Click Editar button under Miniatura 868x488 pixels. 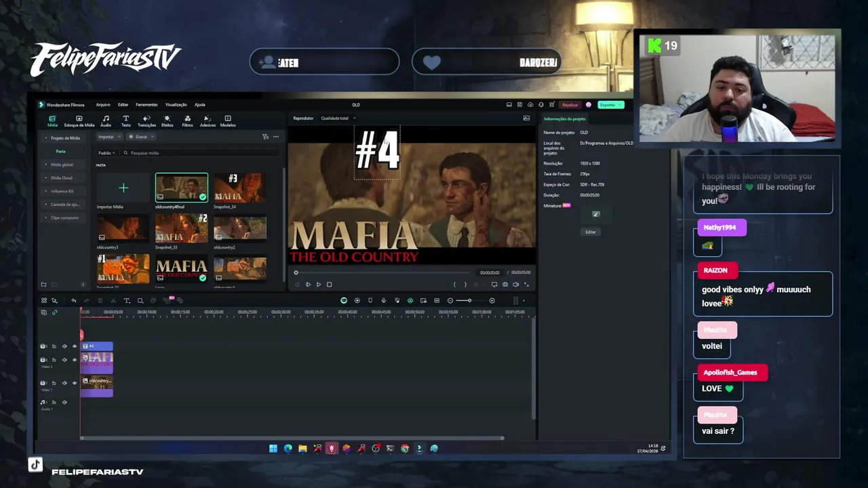[x=591, y=232]
